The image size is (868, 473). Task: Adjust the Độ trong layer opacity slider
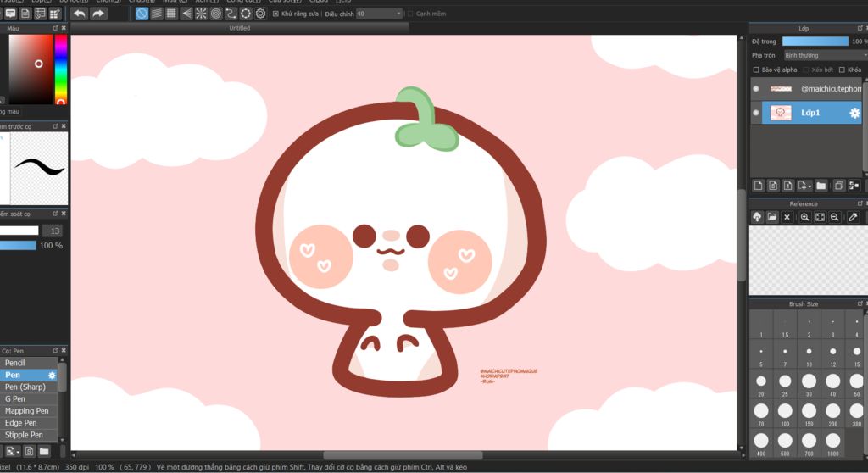pyautogui.click(x=815, y=42)
